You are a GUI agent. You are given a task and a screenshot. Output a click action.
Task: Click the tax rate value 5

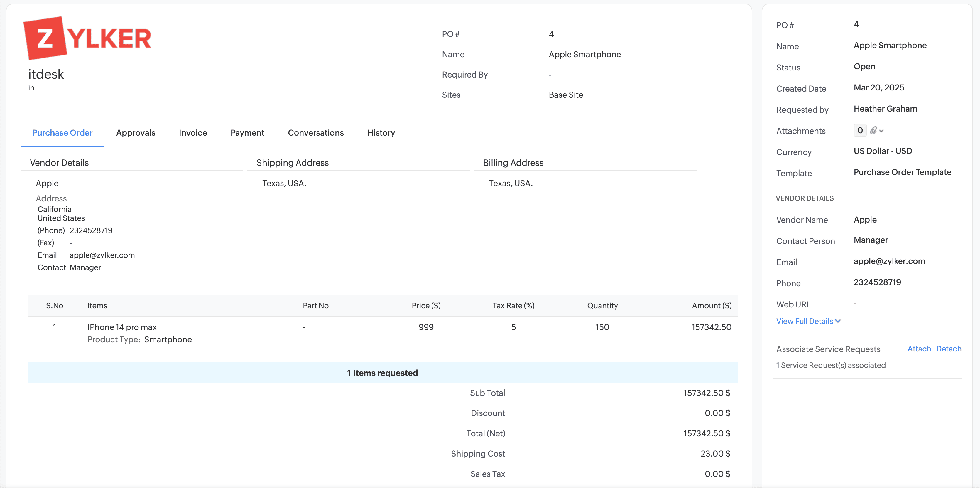coord(513,327)
